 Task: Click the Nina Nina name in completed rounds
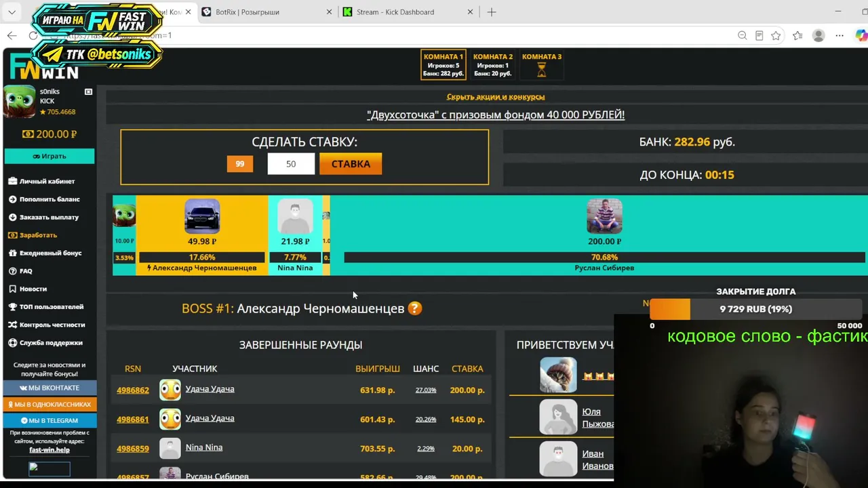pyautogui.click(x=204, y=447)
